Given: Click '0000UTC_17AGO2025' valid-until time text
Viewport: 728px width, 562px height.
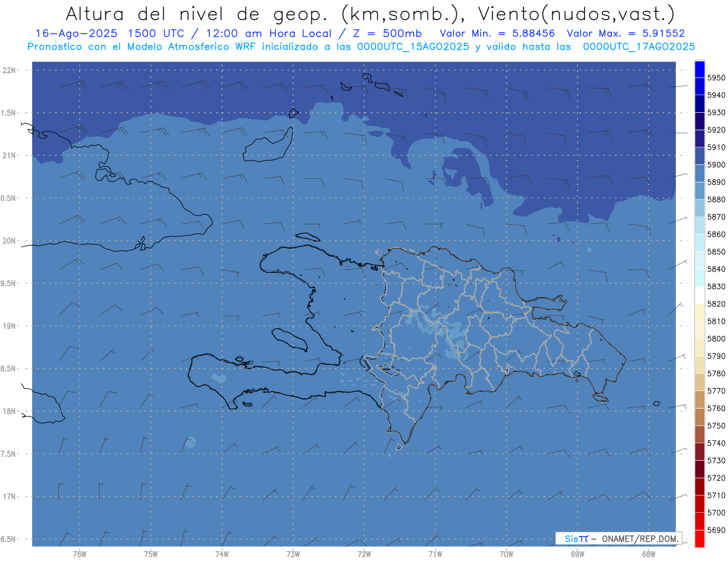Looking at the screenshot, I should point(639,47).
